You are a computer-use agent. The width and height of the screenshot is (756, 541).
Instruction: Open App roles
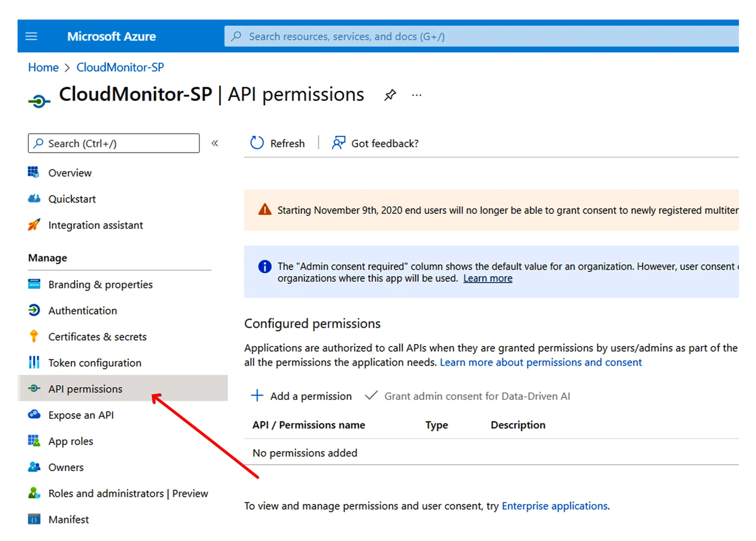[x=71, y=441]
